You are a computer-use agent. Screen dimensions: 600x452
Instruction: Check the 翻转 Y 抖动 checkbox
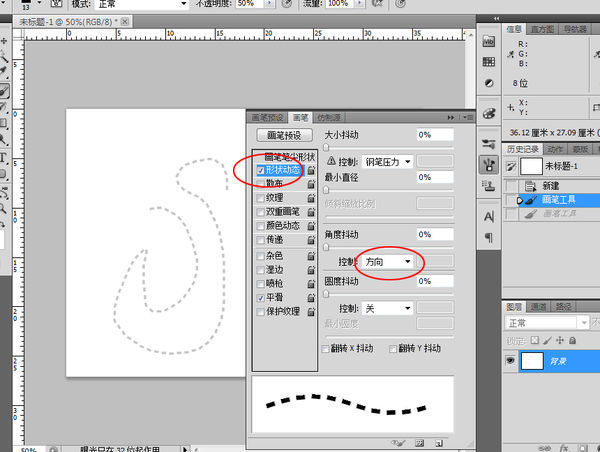(x=393, y=349)
